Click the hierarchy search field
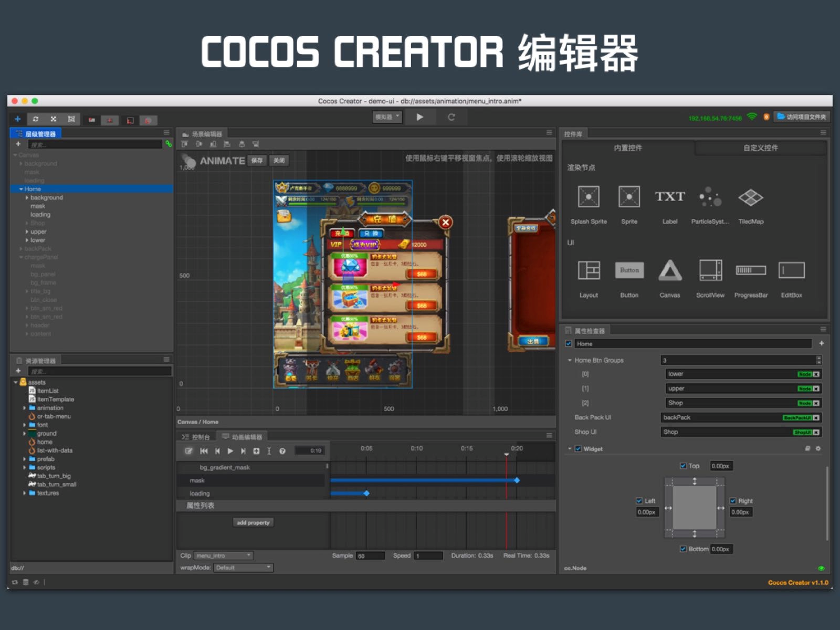This screenshot has width=840, height=630. coord(94,144)
